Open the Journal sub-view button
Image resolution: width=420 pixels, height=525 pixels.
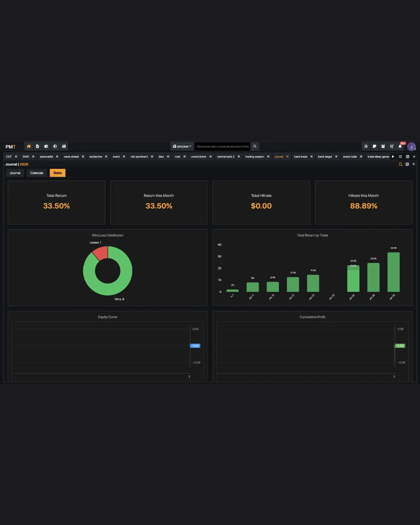15,173
